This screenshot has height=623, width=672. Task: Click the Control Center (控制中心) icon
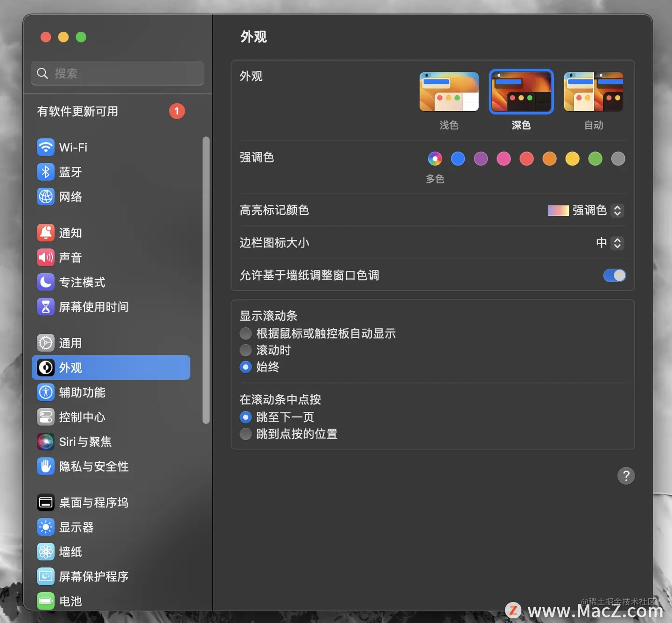[46, 417]
